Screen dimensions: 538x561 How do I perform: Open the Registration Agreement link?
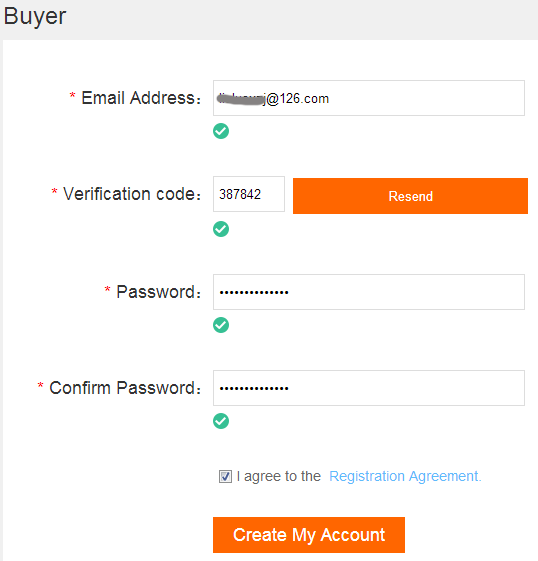[x=405, y=476]
